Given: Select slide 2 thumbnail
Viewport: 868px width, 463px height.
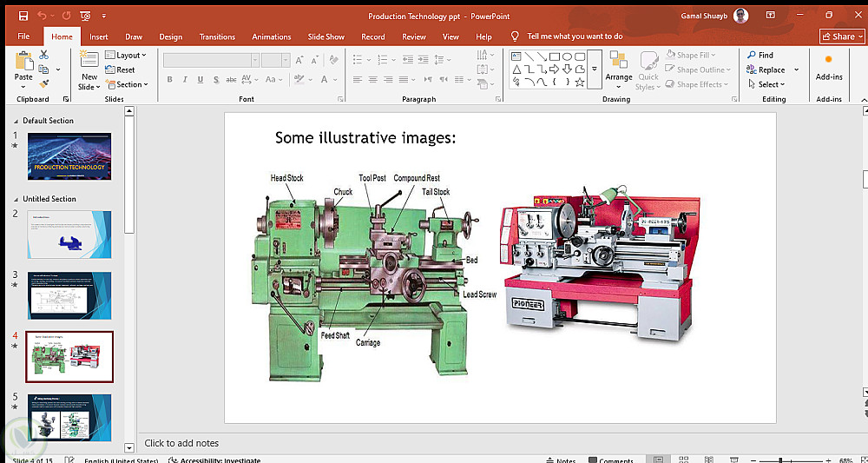Looking at the screenshot, I should (69, 235).
